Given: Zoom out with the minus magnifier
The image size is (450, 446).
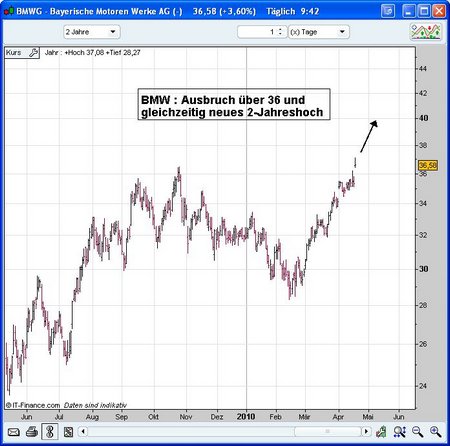Looking at the screenshot, I should click(417, 432).
